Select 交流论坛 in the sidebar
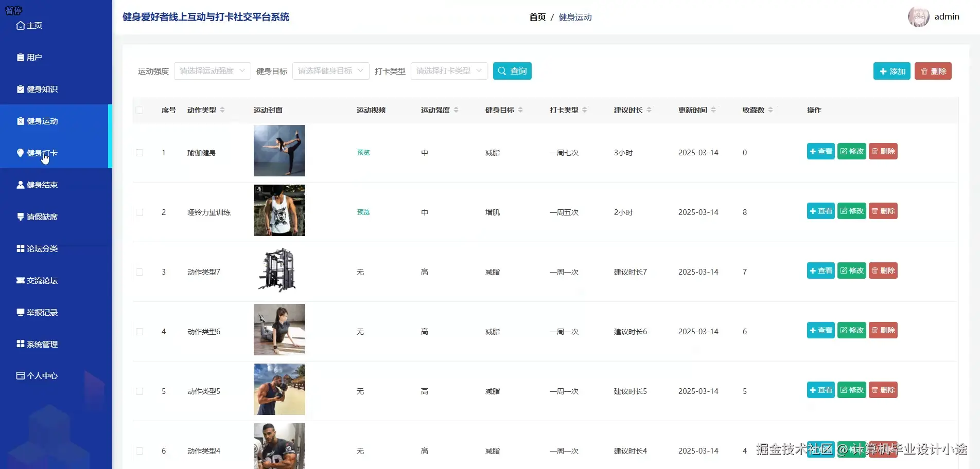Viewport: 980px width, 469px height. (x=41, y=280)
